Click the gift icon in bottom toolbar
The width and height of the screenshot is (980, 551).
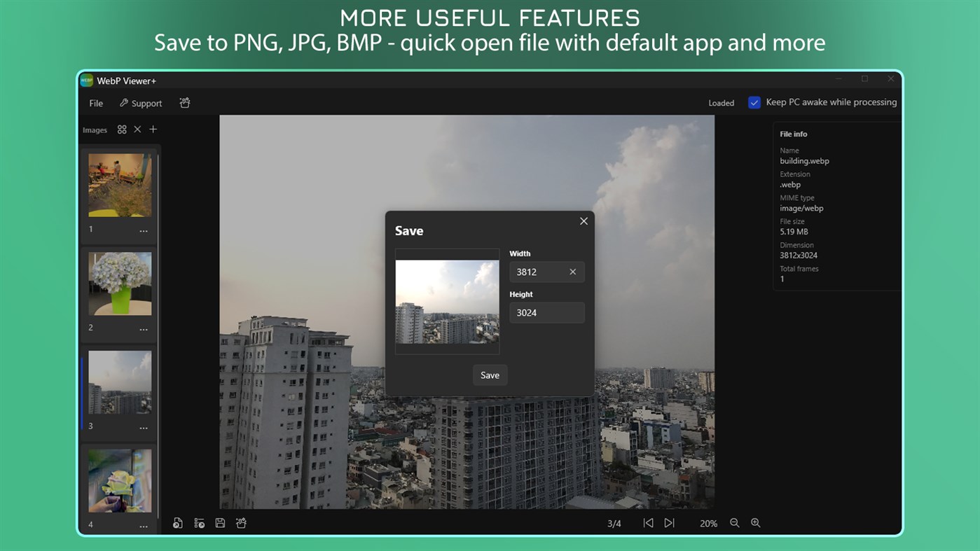click(x=241, y=523)
